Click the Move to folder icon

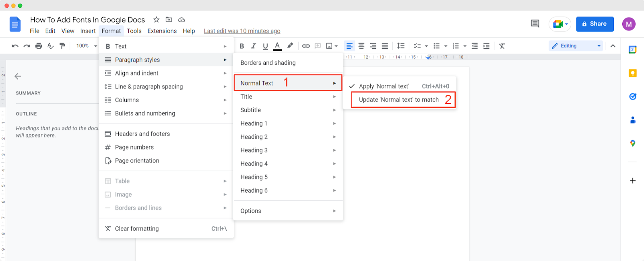click(169, 19)
